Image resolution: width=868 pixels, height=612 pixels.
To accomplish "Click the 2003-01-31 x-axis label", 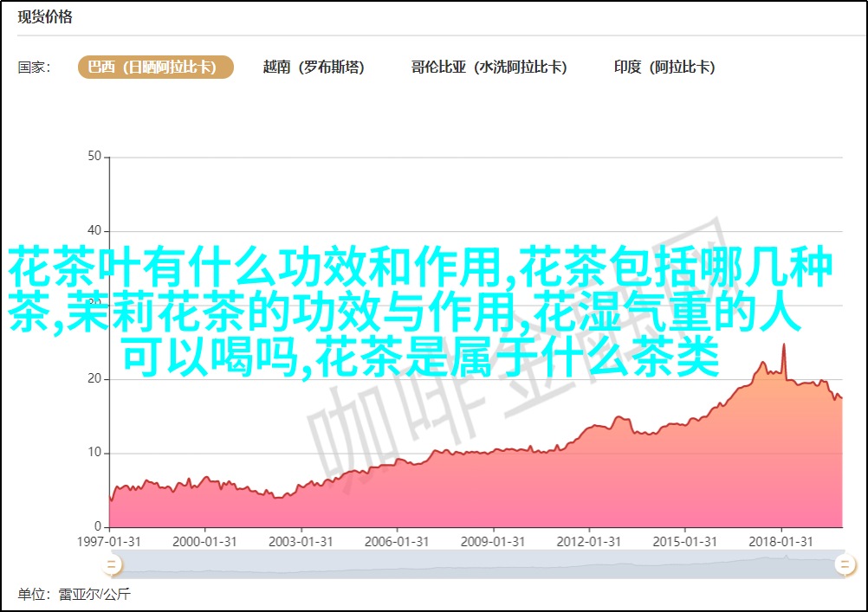I will point(301,541).
